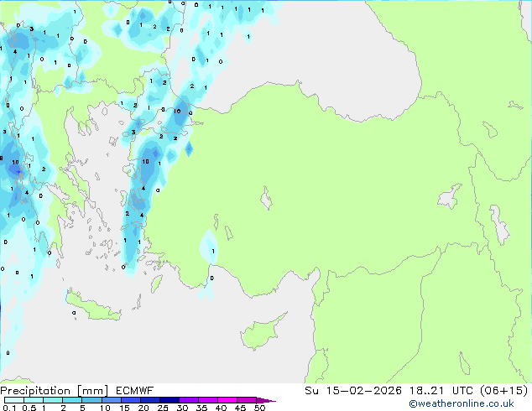Click the "Precipitation" title word

click(x=35, y=391)
